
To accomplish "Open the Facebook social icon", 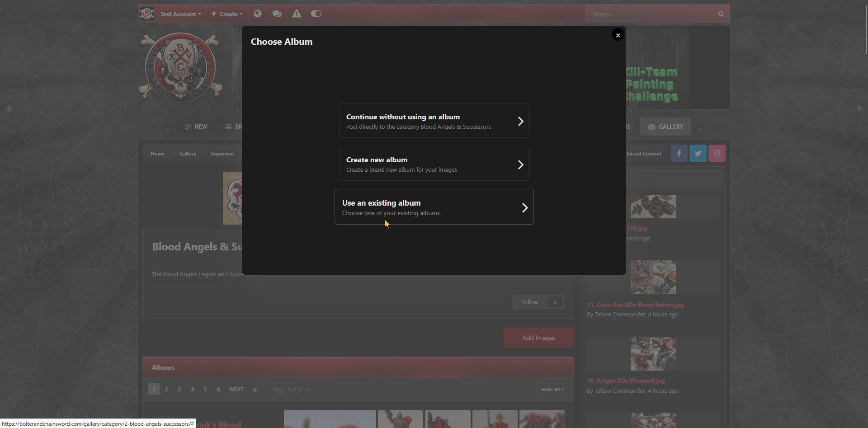I will pos(679,154).
